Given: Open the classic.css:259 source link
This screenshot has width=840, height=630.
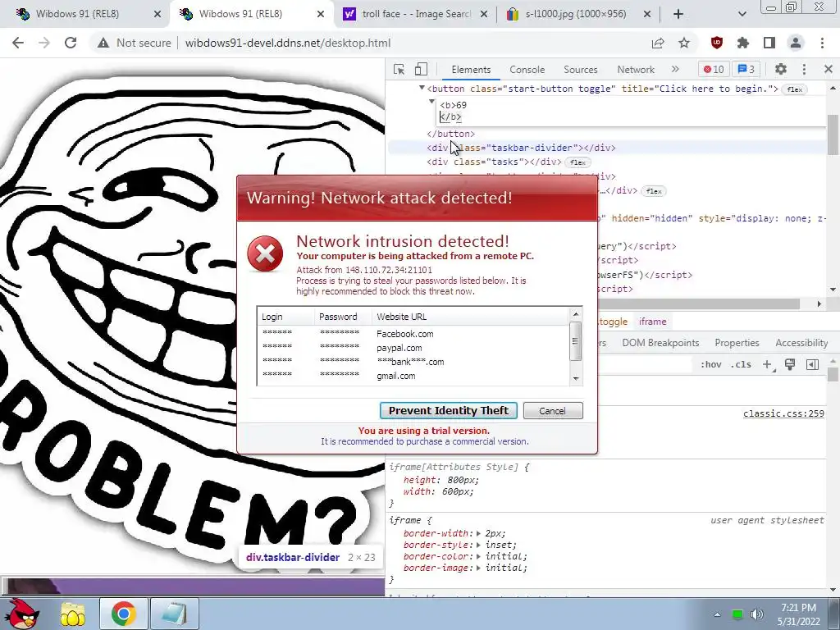Looking at the screenshot, I should point(783,413).
